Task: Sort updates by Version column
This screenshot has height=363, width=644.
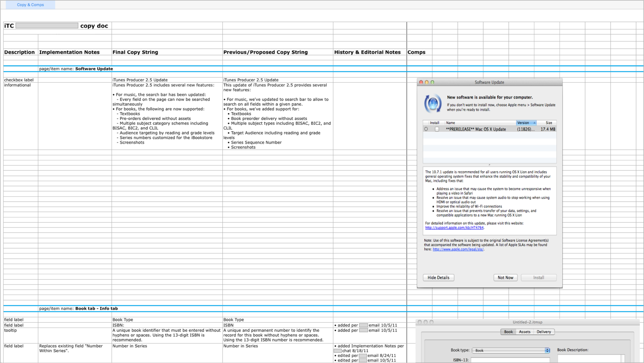Action: tap(526, 123)
